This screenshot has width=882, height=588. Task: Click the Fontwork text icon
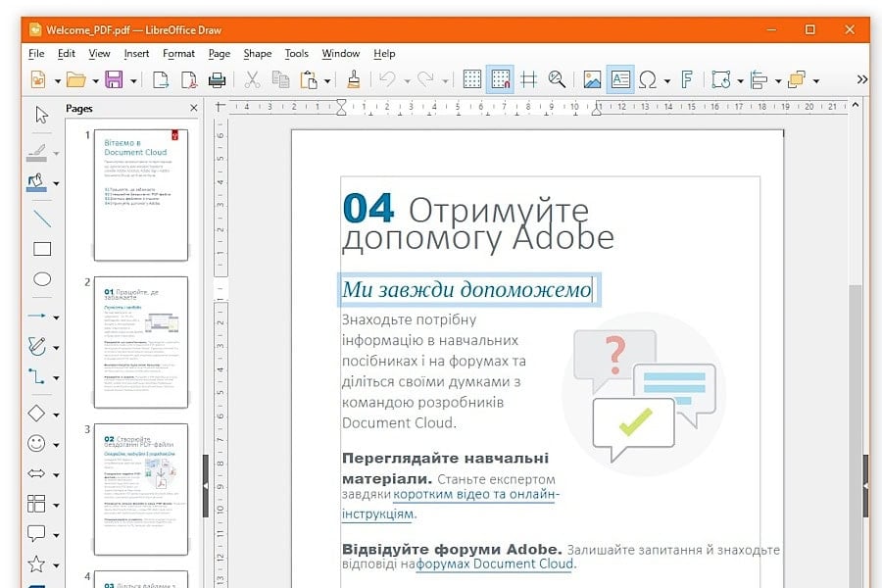tap(687, 80)
